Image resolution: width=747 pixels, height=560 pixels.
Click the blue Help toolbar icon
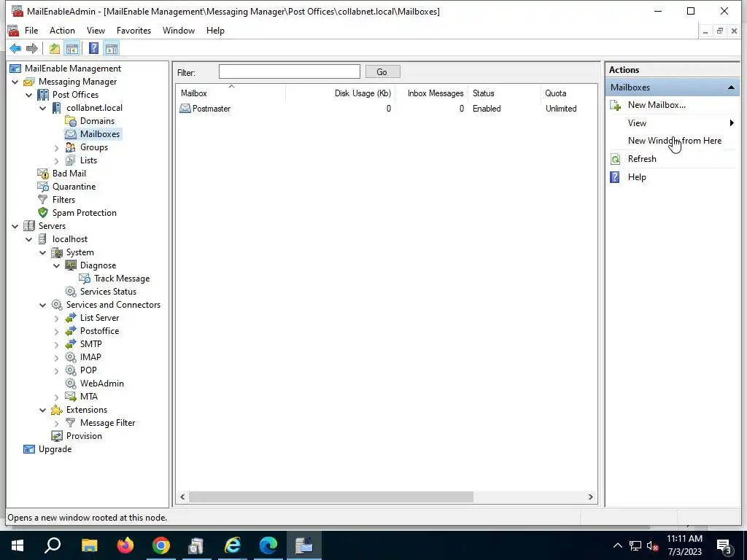94,48
